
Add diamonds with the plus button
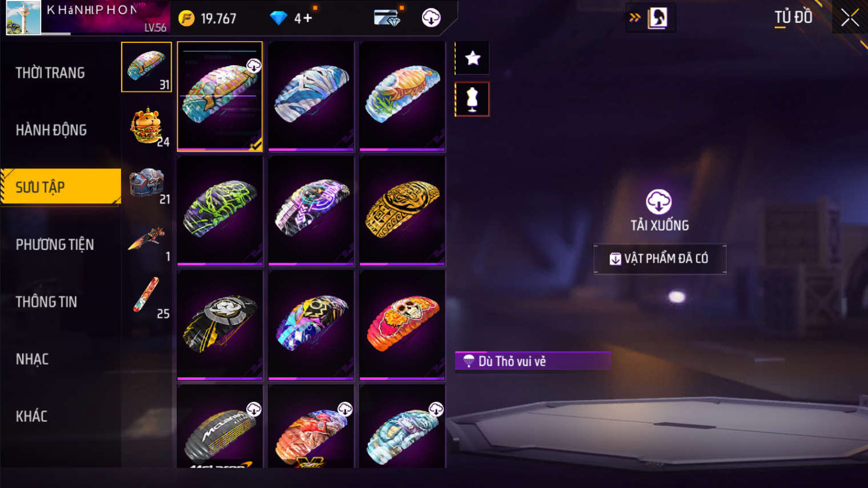307,18
